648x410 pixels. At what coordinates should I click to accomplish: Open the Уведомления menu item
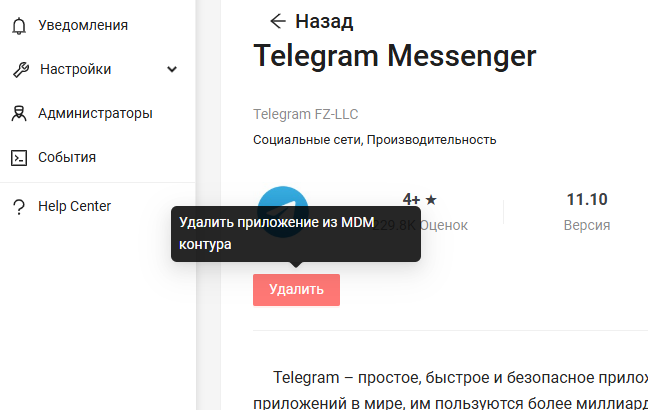[x=83, y=25]
